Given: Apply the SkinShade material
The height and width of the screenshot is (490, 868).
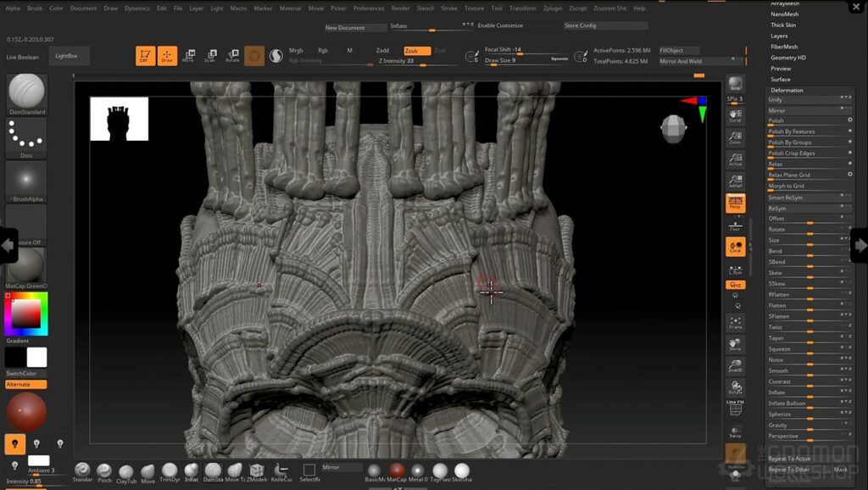Looking at the screenshot, I should pyautogui.click(x=462, y=471).
